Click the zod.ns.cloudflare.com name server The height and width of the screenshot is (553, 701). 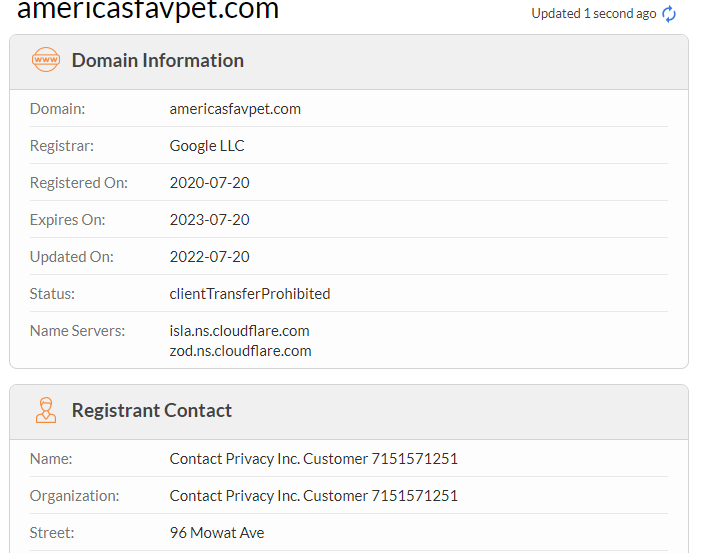(x=241, y=351)
